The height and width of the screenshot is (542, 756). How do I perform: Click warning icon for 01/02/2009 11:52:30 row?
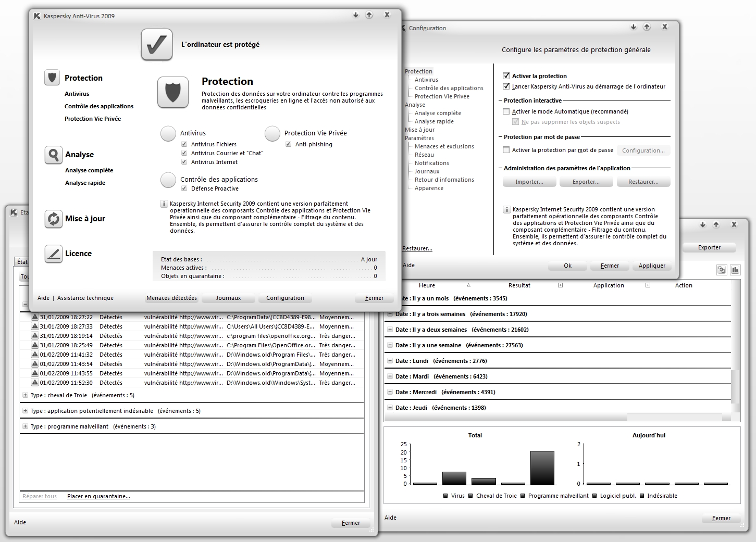pos(35,382)
